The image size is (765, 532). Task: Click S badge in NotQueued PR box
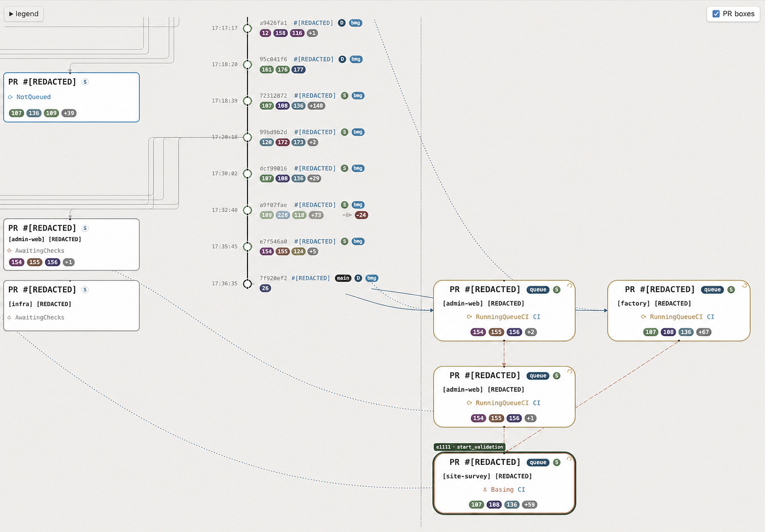[85, 82]
